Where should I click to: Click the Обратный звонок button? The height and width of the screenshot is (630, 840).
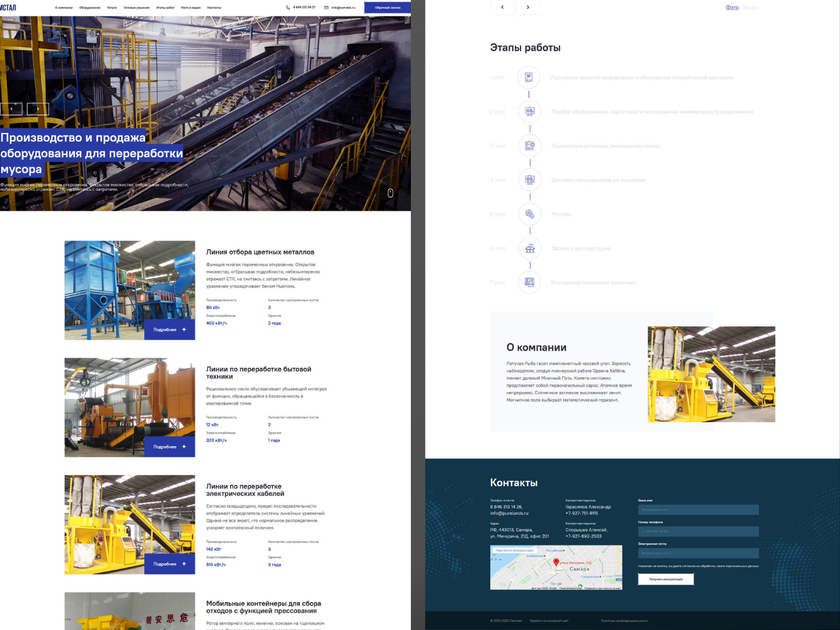pyautogui.click(x=388, y=8)
